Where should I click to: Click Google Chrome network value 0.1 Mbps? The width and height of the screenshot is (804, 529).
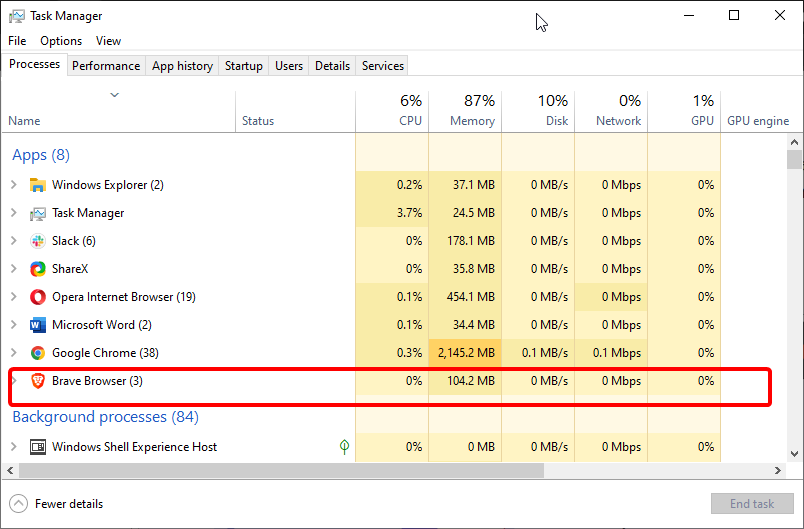(617, 353)
